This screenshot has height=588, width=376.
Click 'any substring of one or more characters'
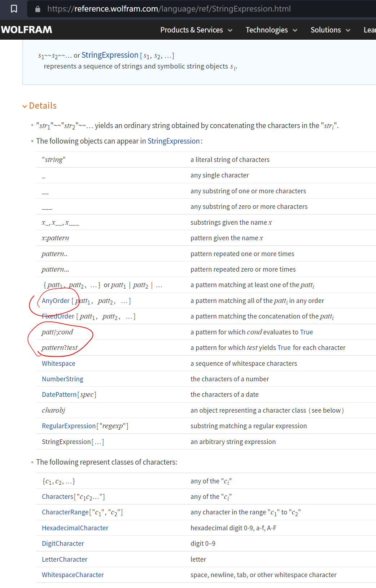tap(248, 191)
